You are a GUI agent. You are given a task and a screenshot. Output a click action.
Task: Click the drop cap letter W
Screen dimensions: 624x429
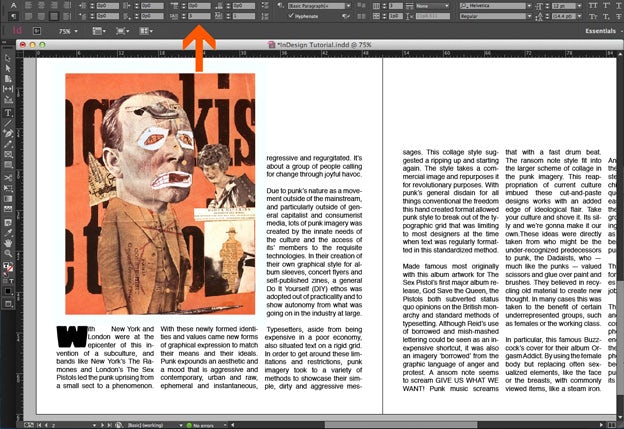tap(72, 337)
